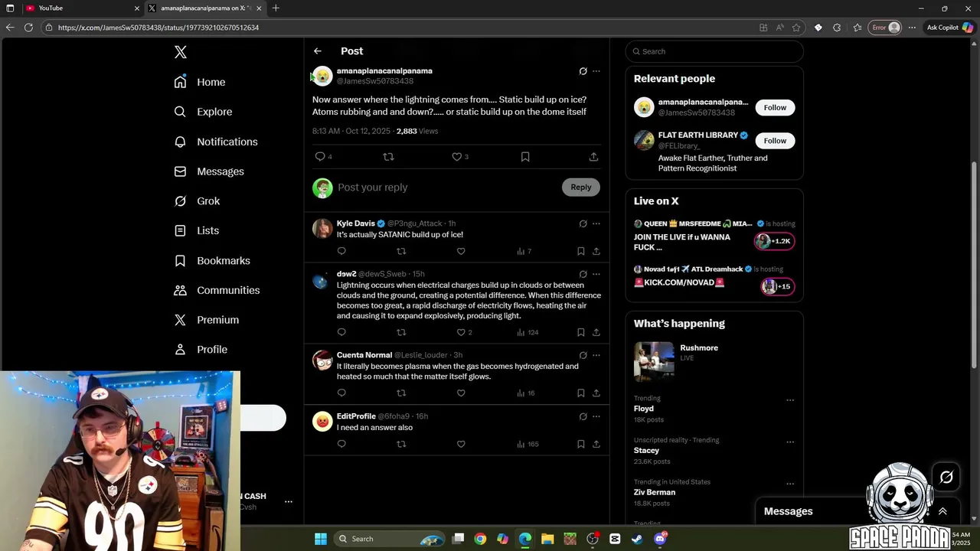Screen dimensions: 980x551
Task: Open the X logo home link
Action: [181, 52]
